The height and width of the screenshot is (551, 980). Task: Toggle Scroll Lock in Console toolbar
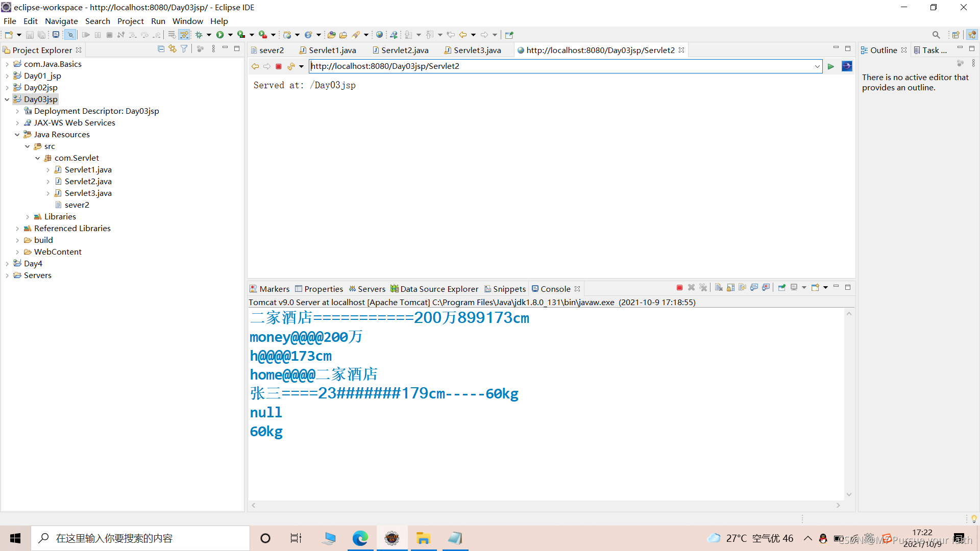(730, 288)
